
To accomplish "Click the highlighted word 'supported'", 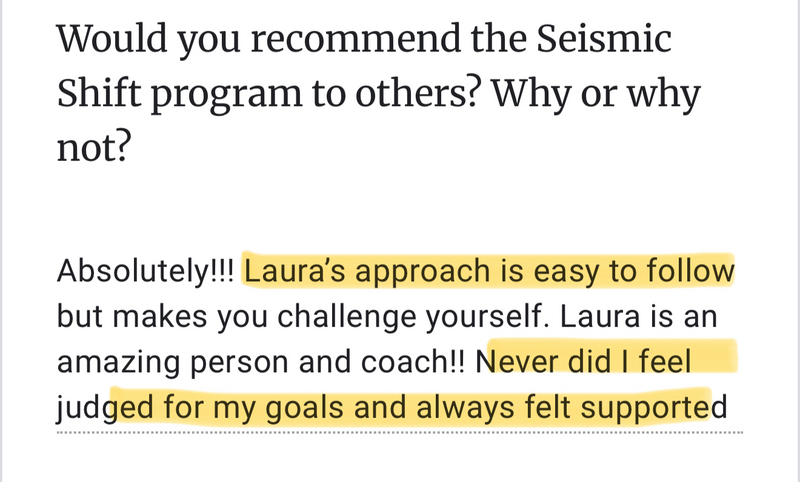I will click(x=654, y=408).
